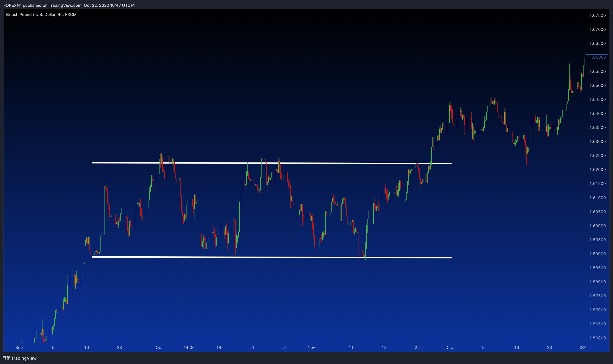Click the 1.60000 price axis label

click(x=597, y=226)
